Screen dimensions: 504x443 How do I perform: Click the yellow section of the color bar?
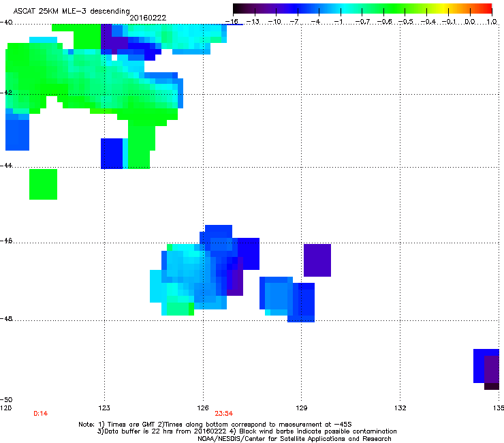443,9
